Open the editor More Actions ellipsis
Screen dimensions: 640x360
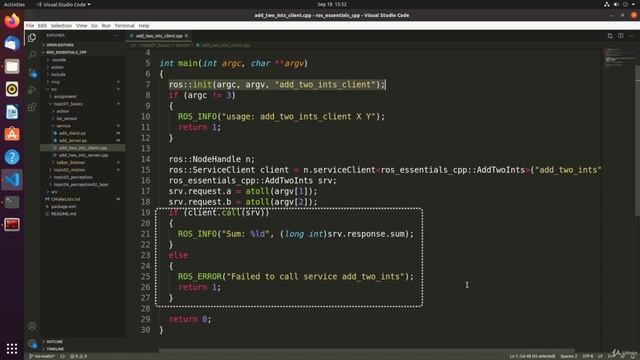pos(631,36)
